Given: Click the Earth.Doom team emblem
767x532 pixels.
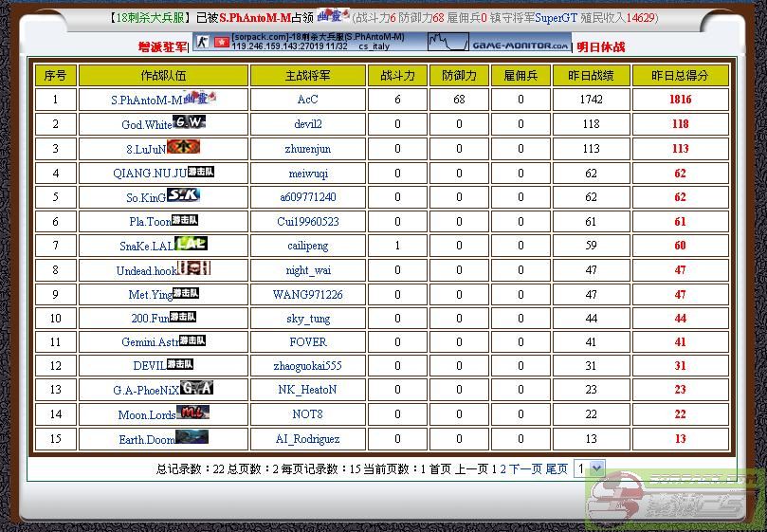Looking at the screenshot, I should pos(192,437).
